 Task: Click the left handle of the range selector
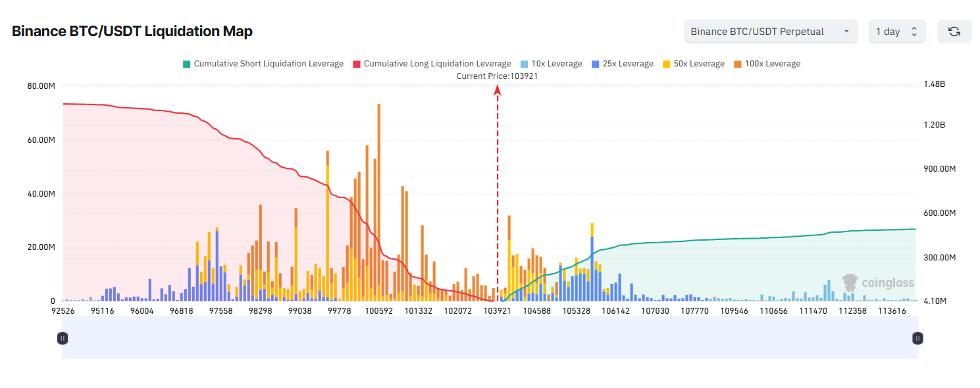[x=63, y=338]
